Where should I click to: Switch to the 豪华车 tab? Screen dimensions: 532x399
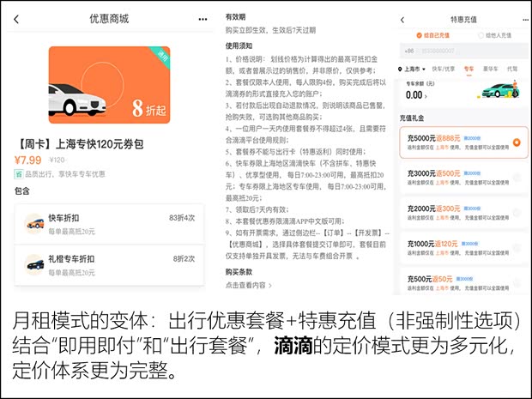(490, 69)
